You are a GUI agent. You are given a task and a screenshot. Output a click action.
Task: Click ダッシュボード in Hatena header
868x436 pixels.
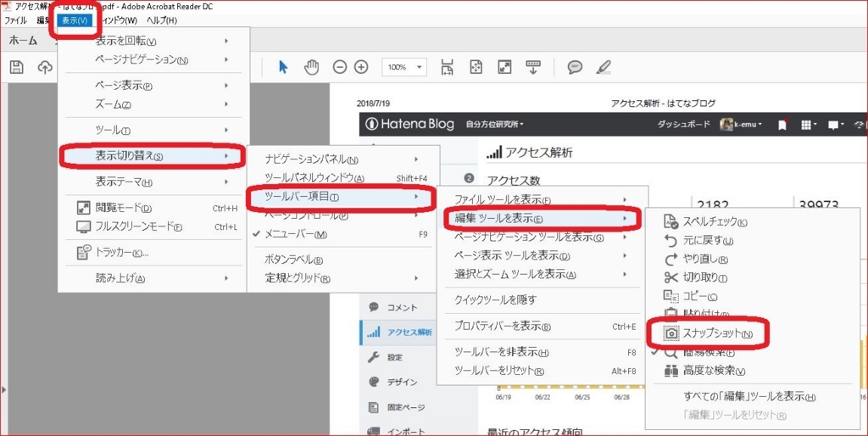tap(683, 125)
